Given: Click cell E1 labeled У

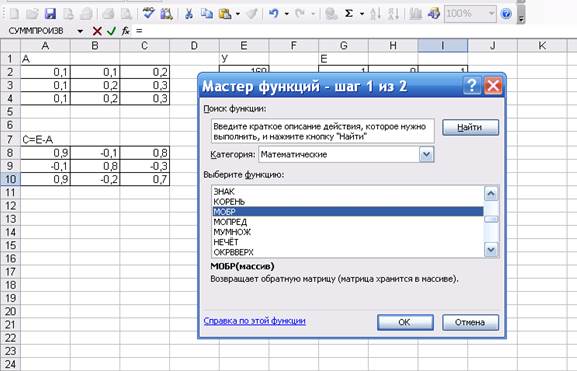Looking at the screenshot, I should 244,59.
